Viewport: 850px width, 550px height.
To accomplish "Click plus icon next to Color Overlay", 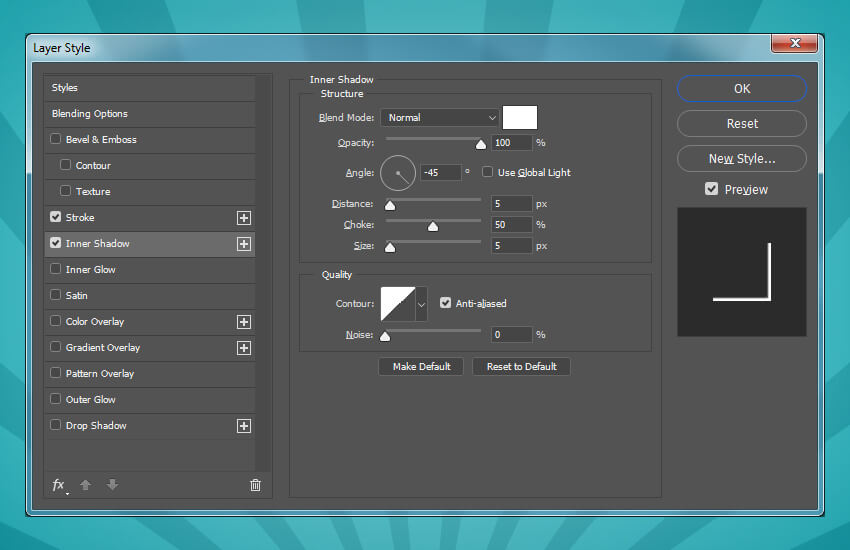I will point(243,322).
